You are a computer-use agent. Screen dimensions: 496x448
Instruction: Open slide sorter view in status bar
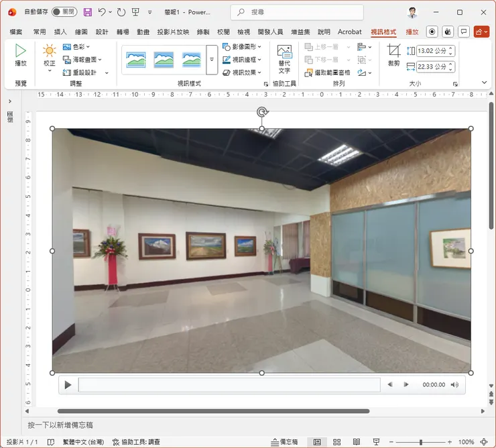coord(337,442)
